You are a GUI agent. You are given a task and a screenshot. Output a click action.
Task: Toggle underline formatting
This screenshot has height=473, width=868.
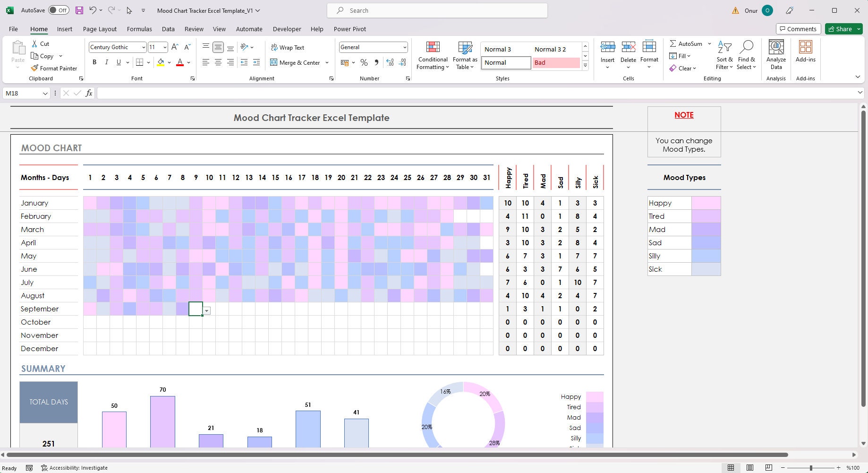[119, 62]
